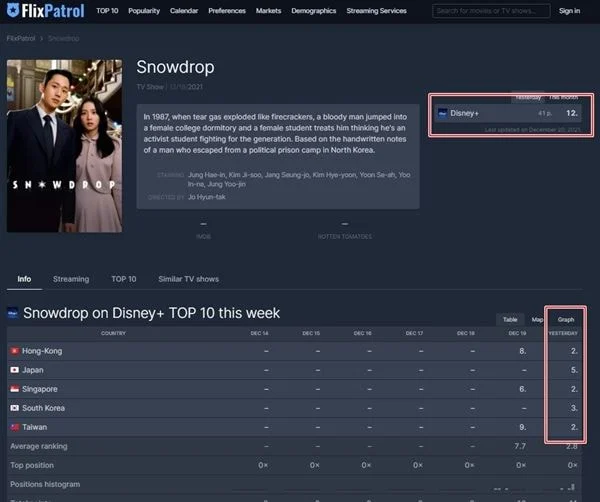
Task: Select the Table view button
Action: (x=510, y=319)
